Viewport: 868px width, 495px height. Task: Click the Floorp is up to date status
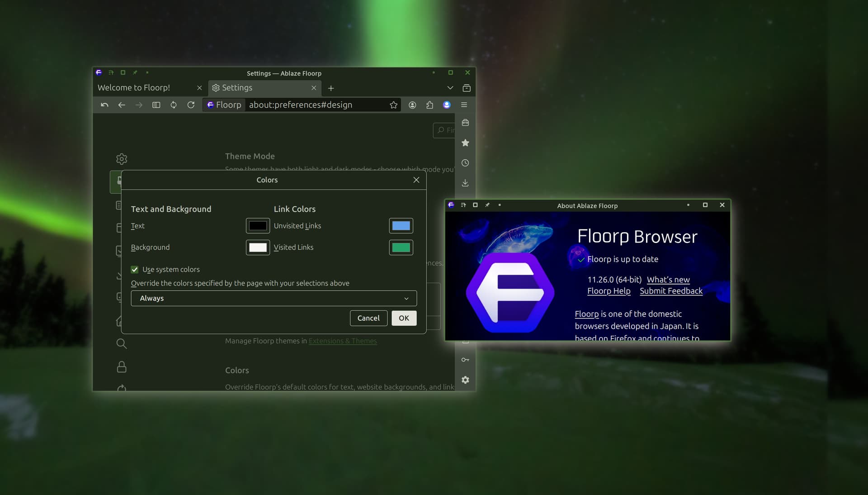coord(623,259)
